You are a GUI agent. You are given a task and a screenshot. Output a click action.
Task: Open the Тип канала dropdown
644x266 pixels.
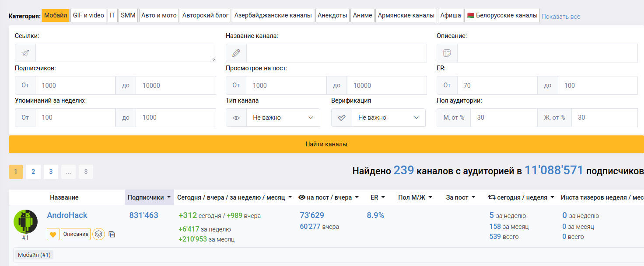coord(283,117)
